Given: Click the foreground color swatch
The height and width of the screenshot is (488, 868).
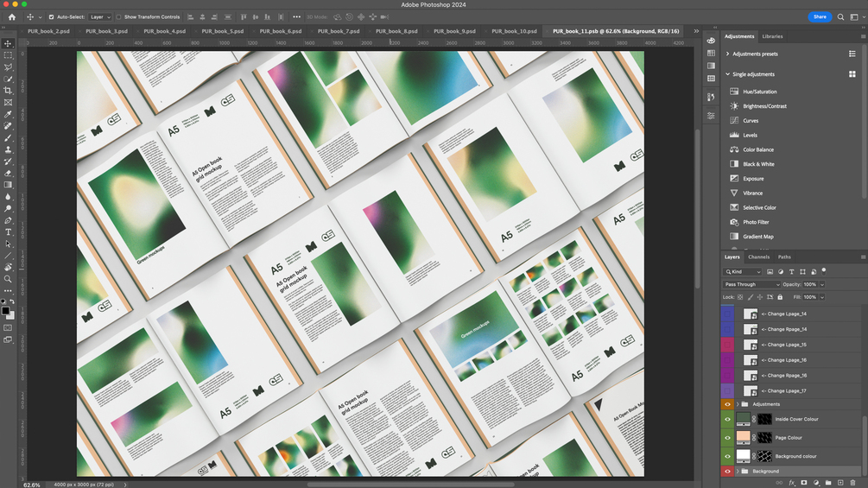Looking at the screenshot, I should coord(5,311).
